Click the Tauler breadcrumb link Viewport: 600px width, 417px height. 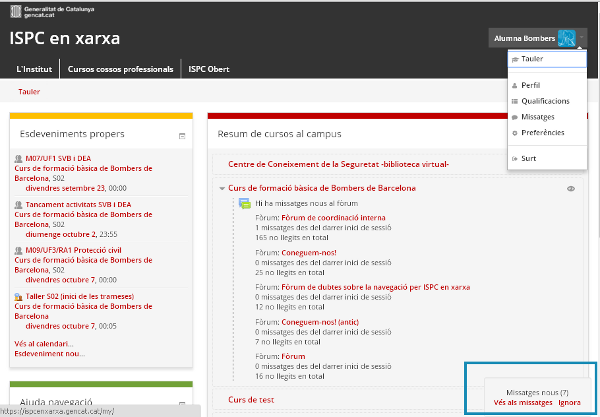tap(29, 91)
